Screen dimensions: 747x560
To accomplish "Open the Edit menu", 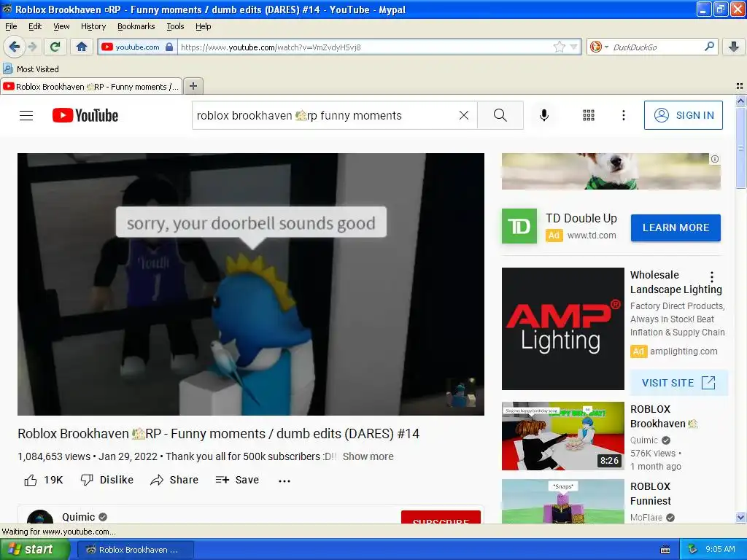I will 35,26.
